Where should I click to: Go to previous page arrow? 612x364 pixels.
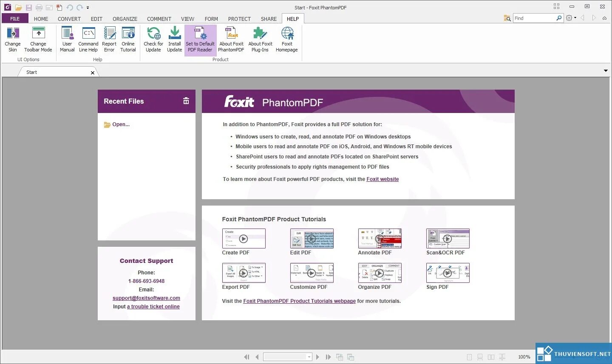click(x=257, y=357)
